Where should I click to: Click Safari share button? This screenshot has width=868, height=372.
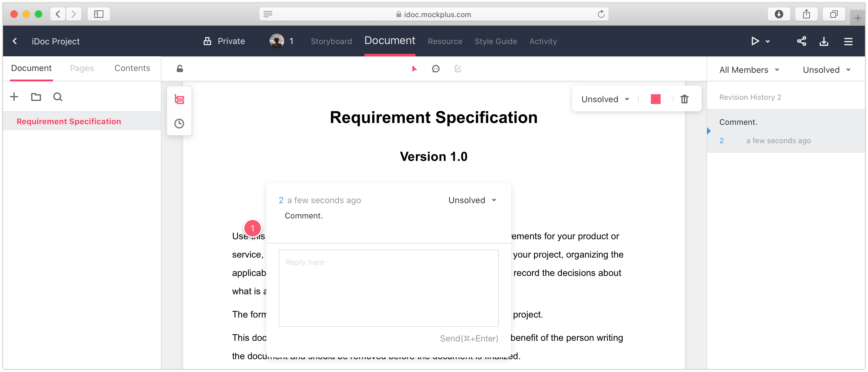[x=806, y=14]
